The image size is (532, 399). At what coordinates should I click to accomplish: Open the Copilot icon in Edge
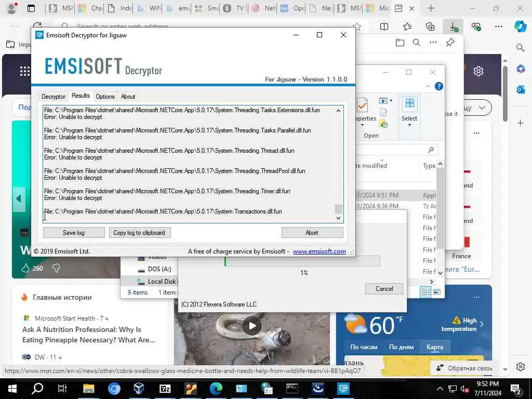[520, 26]
